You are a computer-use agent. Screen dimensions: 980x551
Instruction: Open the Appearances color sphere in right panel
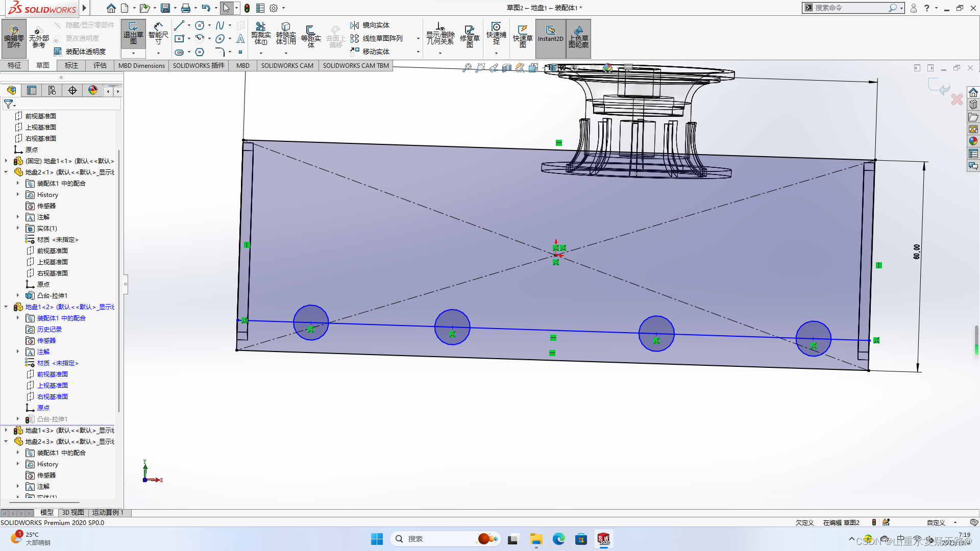click(x=973, y=141)
